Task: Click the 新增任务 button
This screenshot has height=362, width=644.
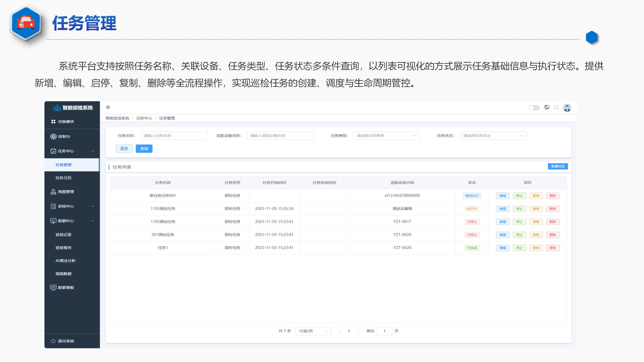Action: 558,166
